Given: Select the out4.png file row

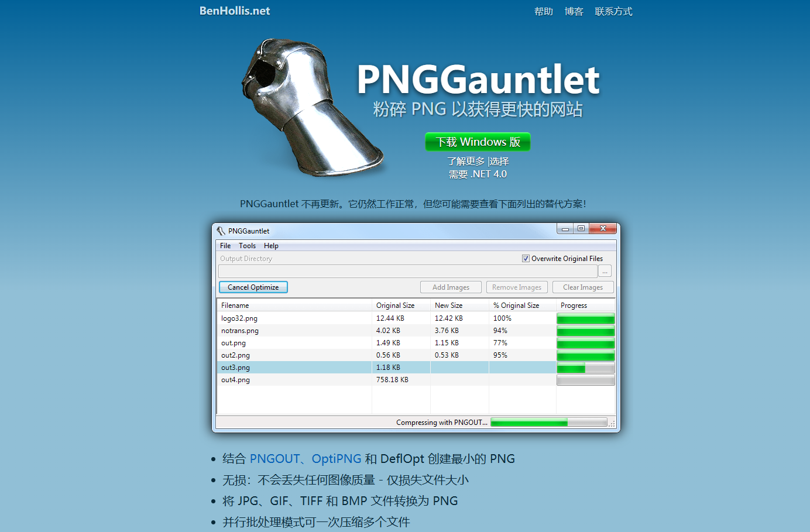Looking at the screenshot, I should tap(416, 380).
